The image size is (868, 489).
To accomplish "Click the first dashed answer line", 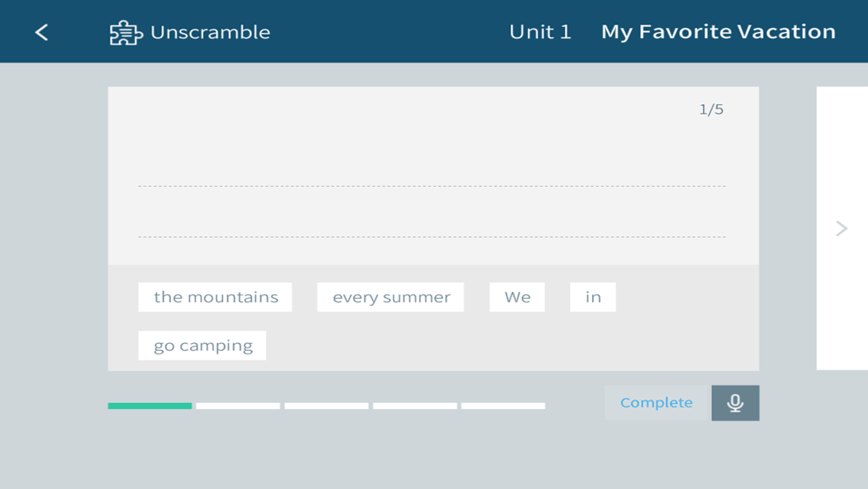I will point(431,185).
